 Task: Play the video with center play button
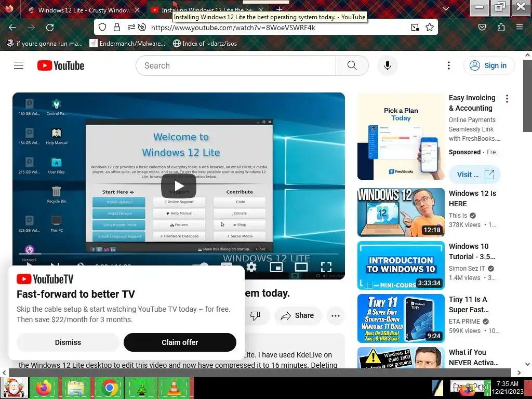pos(179,186)
